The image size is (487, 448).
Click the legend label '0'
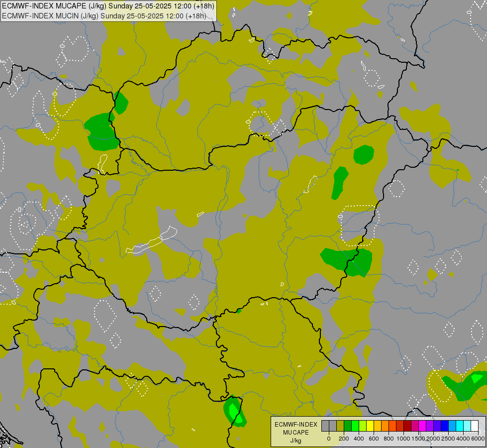click(329, 439)
